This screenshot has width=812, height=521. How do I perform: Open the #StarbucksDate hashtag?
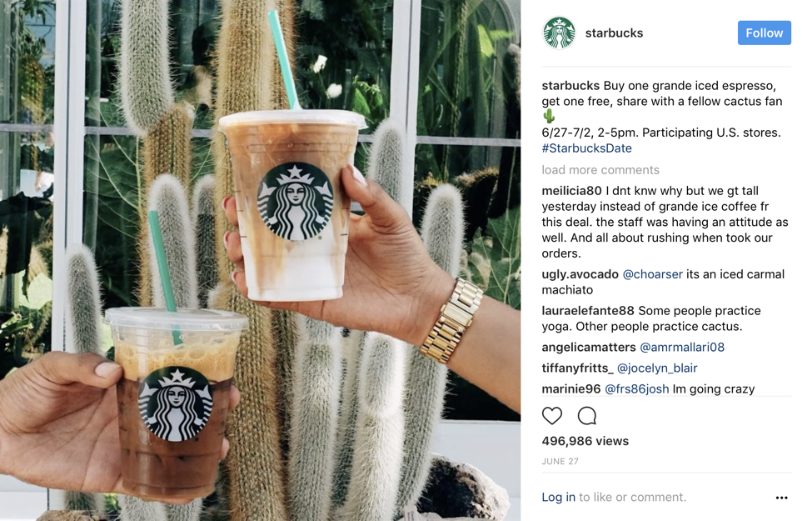pos(586,148)
